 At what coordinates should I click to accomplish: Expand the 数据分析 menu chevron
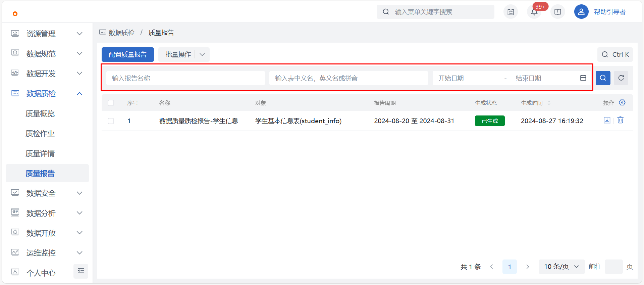[x=79, y=213]
